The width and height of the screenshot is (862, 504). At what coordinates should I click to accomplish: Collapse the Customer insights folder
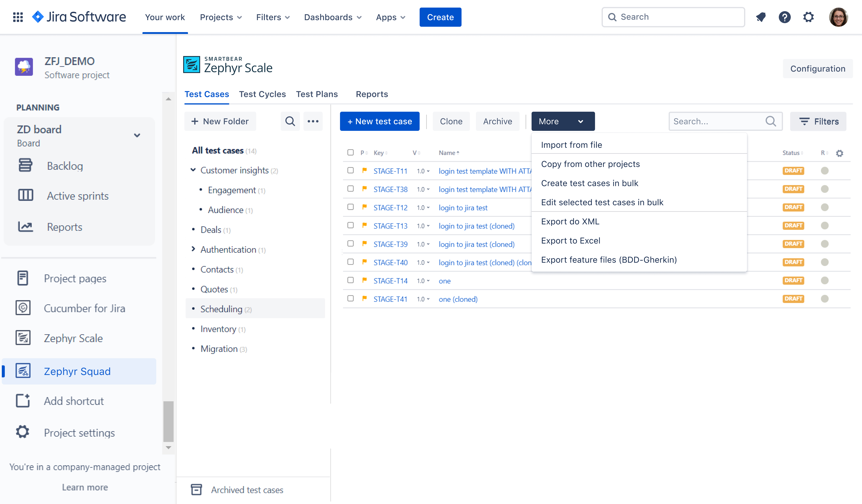193,170
